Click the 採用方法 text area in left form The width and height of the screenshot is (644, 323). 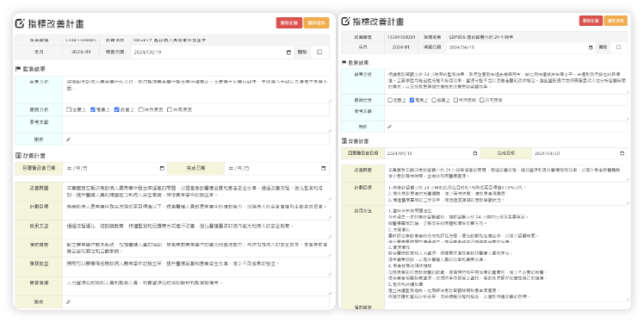click(x=196, y=229)
